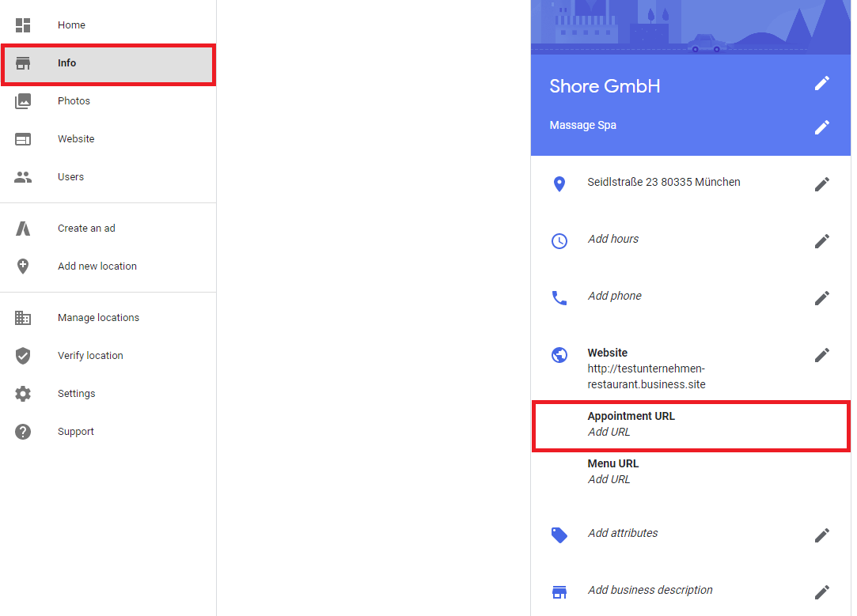Open the Home menu item
The height and width of the screenshot is (616, 857).
click(71, 25)
